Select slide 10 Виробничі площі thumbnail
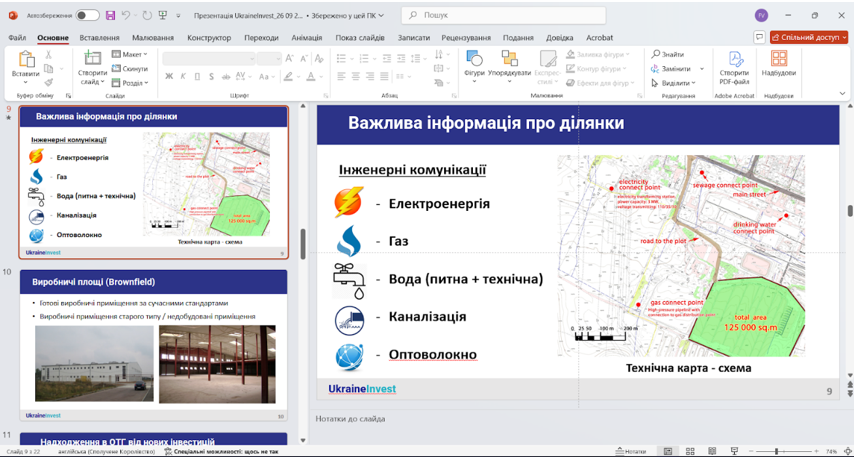Viewport: 856px width, 457px height. pyautogui.click(x=153, y=345)
